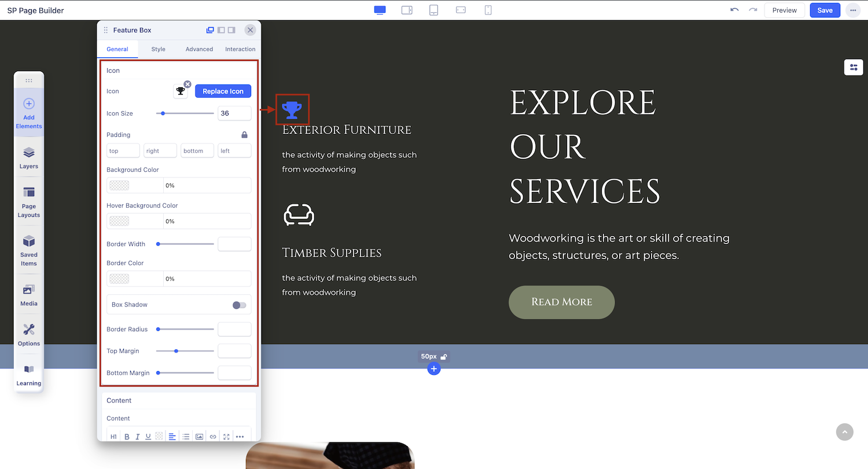868x469 pixels.
Task: Toggle the Box Shadow switch
Action: point(239,305)
